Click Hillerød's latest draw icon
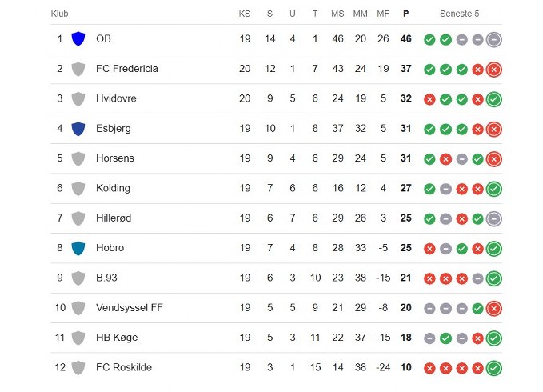Screen dimensions: 543x392 (493, 218)
